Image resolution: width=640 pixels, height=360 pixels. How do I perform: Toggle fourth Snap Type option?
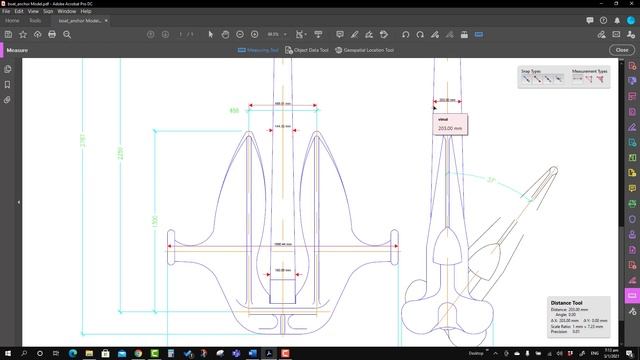(559, 79)
